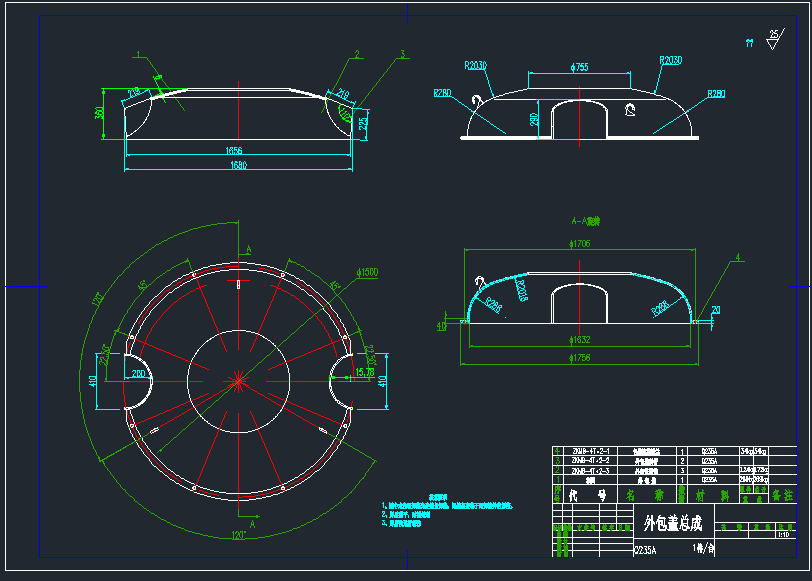The width and height of the screenshot is (812, 581).
Task: Click part code ZXNB-4T-2-2 in parts list
Action: click(590, 460)
